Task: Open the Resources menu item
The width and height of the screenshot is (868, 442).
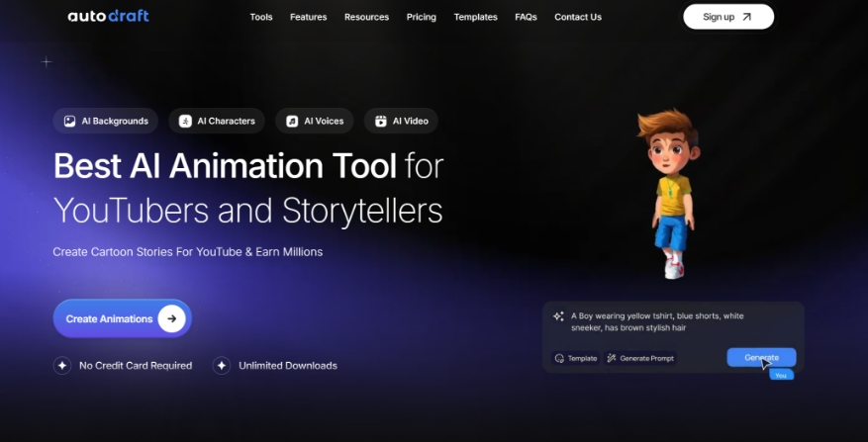Action: pos(366,17)
